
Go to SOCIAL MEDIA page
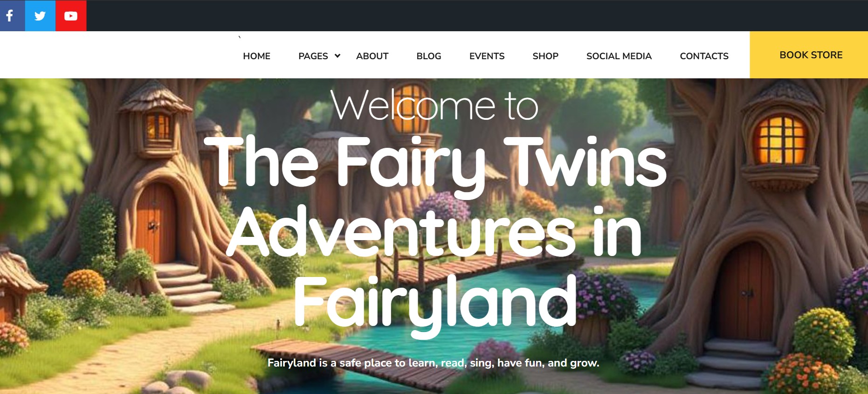click(619, 56)
